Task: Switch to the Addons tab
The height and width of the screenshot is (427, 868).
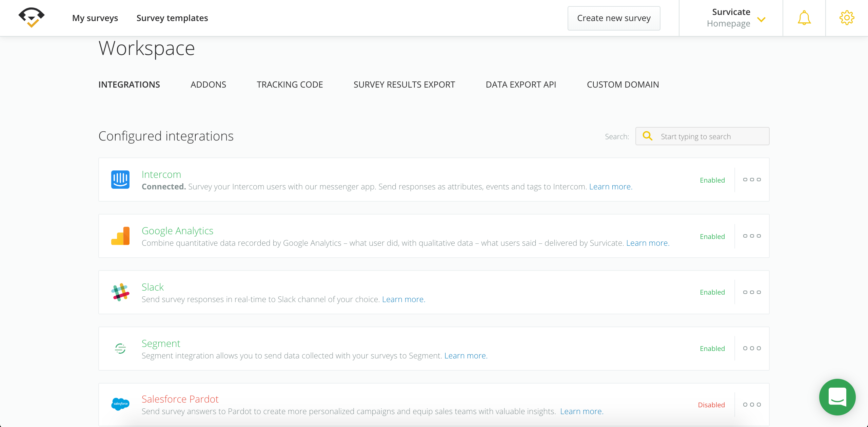Action: point(208,85)
